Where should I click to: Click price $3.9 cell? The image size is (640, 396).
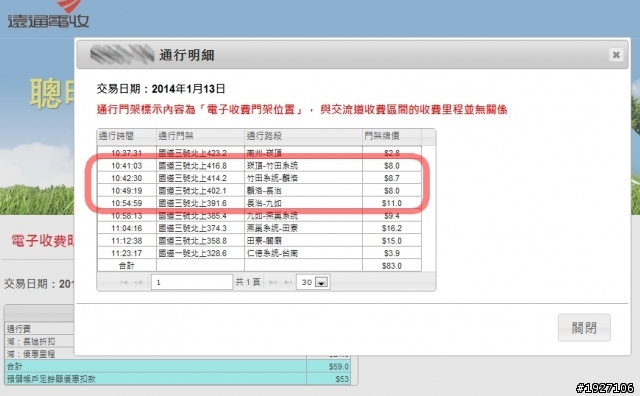point(392,253)
